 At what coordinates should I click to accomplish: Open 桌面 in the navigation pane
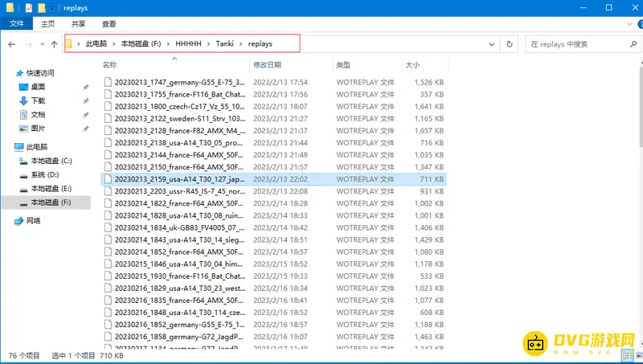pyautogui.click(x=38, y=87)
